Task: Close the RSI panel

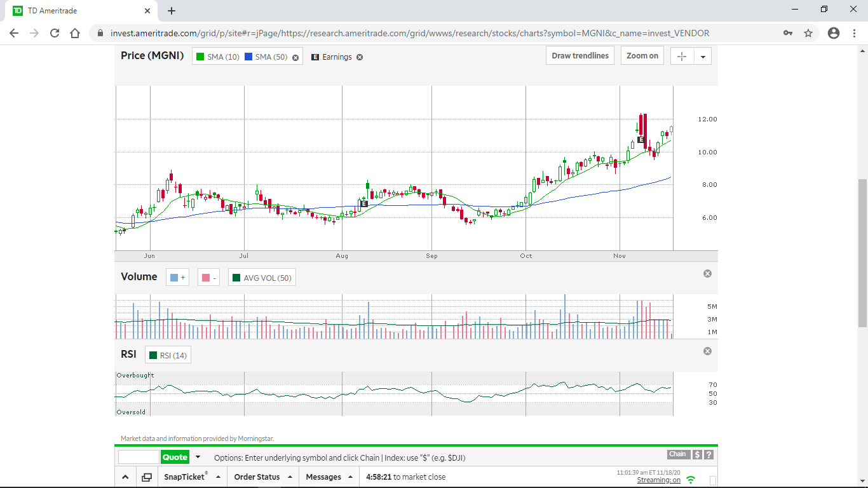Action: pyautogui.click(x=707, y=351)
